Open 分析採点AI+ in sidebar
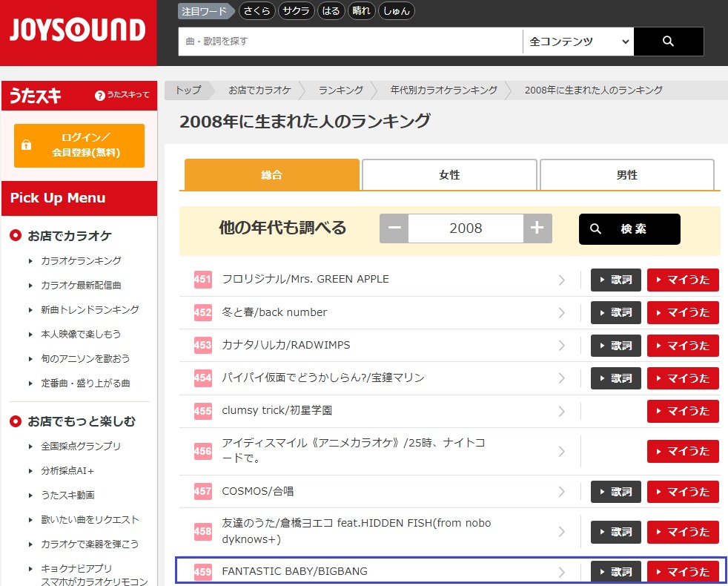Viewport: 728px width, 586px height. pyautogui.click(x=67, y=471)
